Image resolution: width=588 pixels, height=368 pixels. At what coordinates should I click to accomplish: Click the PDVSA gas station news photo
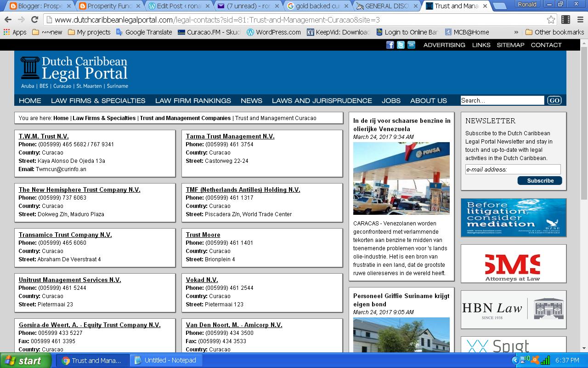(x=401, y=178)
